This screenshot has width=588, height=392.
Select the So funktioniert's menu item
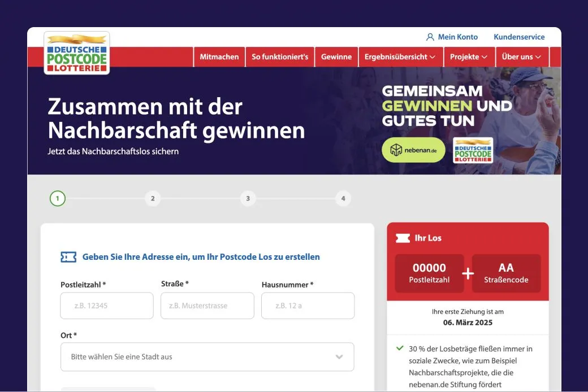pyautogui.click(x=280, y=57)
